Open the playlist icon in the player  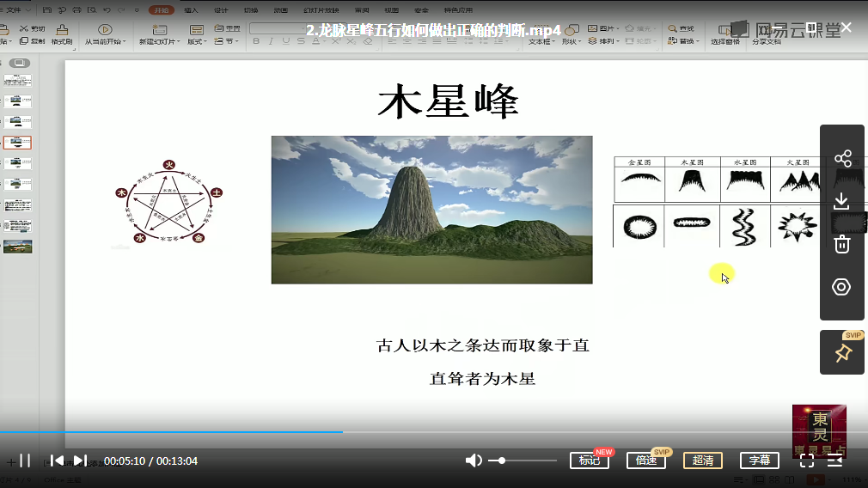834,461
